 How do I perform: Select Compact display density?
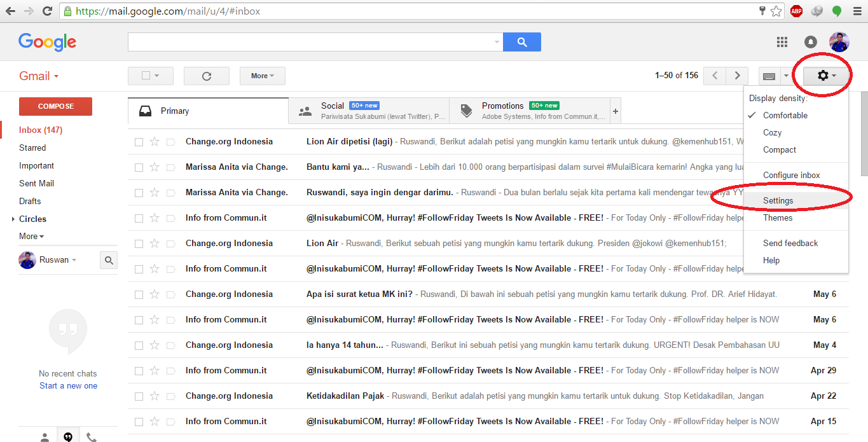(x=796, y=149)
